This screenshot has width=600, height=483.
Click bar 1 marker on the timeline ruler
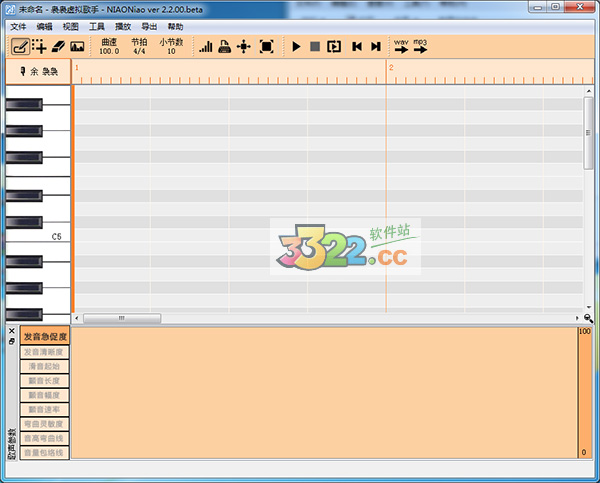[x=77, y=67]
